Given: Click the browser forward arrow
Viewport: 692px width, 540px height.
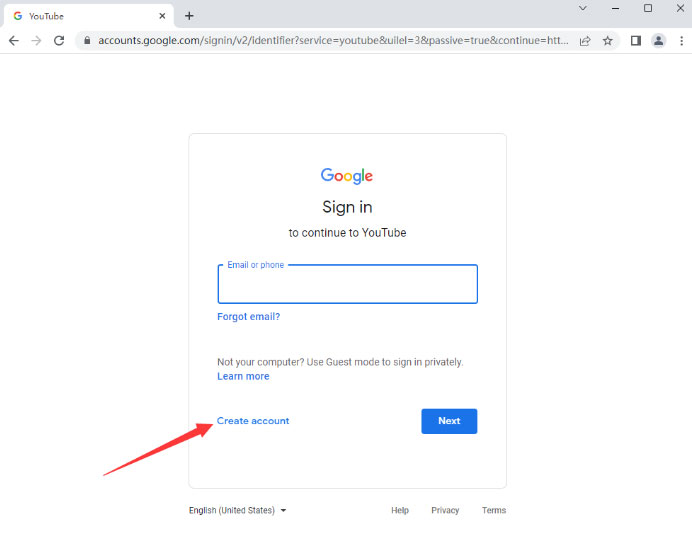Looking at the screenshot, I should pos(36,41).
